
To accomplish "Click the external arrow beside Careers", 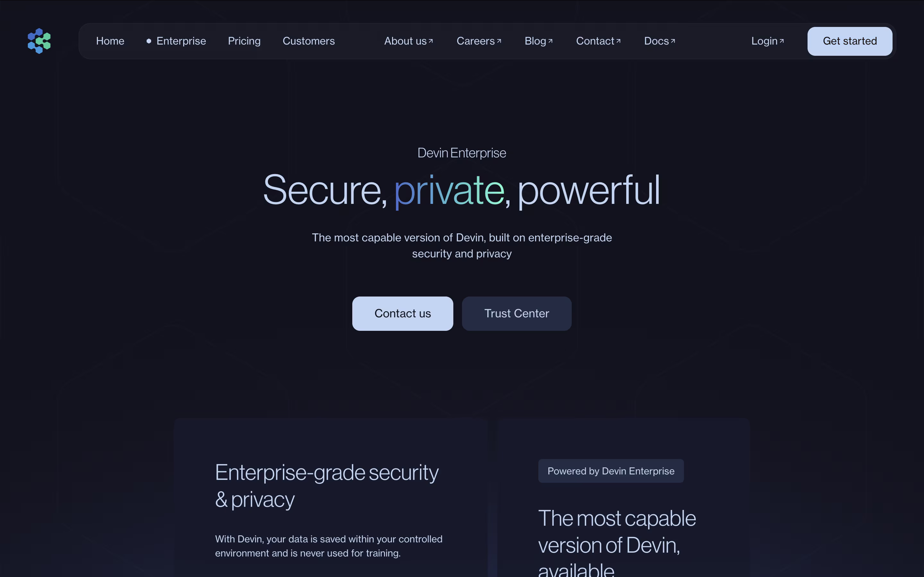I will tap(499, 41).
